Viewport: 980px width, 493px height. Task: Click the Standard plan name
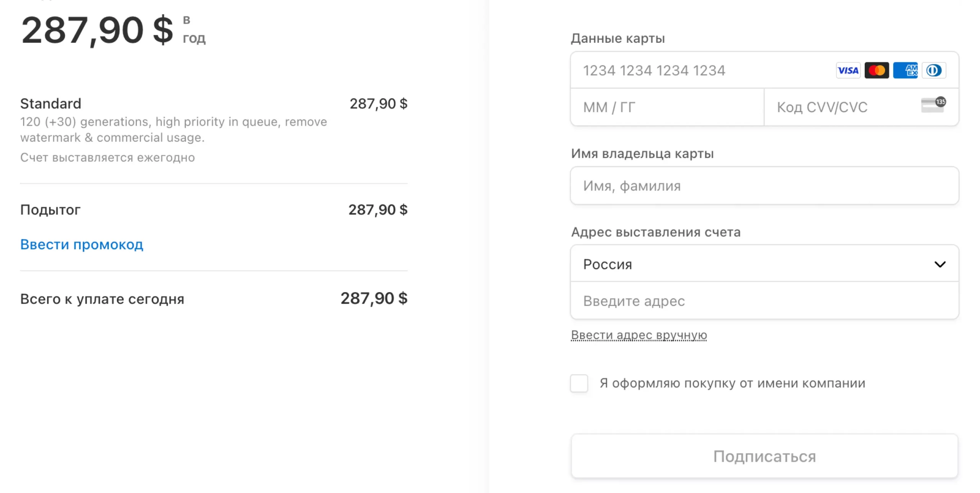(51, 104)
